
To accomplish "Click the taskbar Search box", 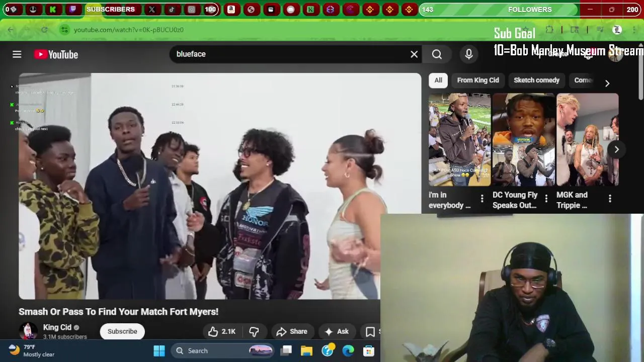I will point(221,350).
